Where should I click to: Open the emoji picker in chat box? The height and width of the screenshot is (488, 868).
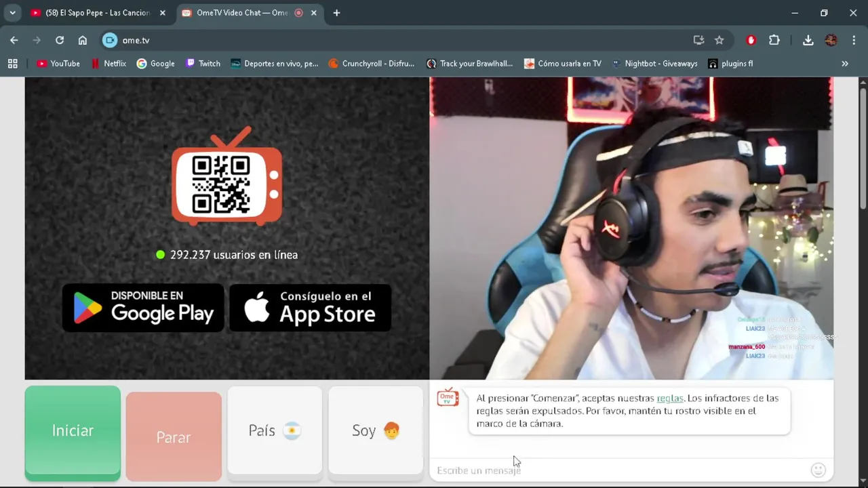(x=818, y=470)
